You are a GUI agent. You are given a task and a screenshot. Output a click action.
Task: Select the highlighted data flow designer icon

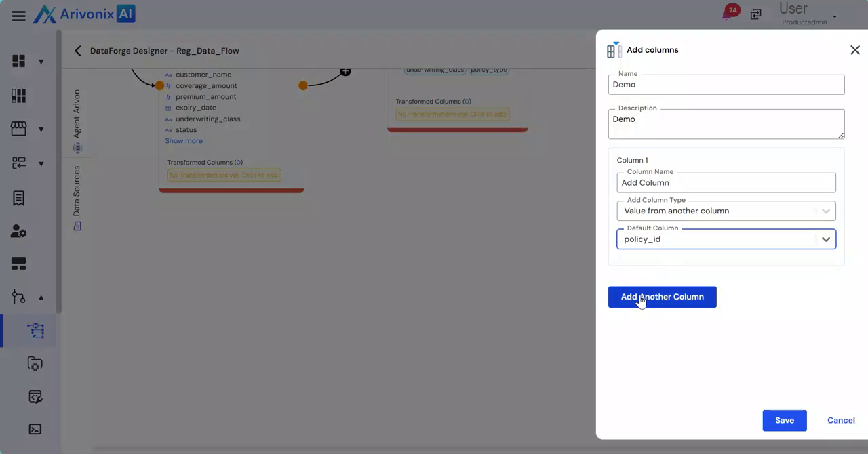coord(35,331)
